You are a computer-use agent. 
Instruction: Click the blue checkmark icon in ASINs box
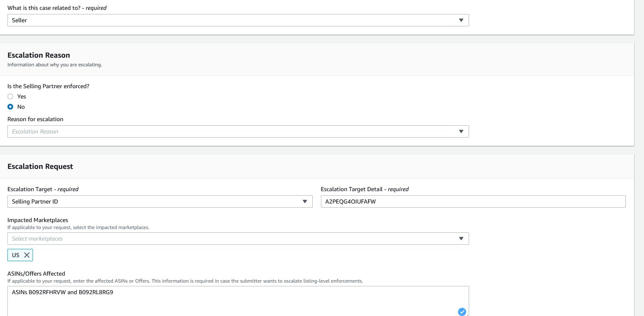[x=462, y=311]
